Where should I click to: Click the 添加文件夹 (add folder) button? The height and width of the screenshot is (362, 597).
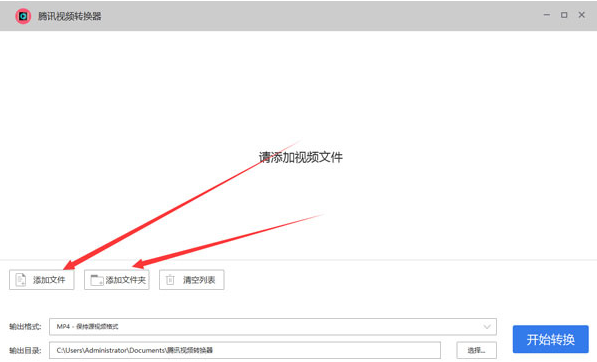tap(117, 280)
